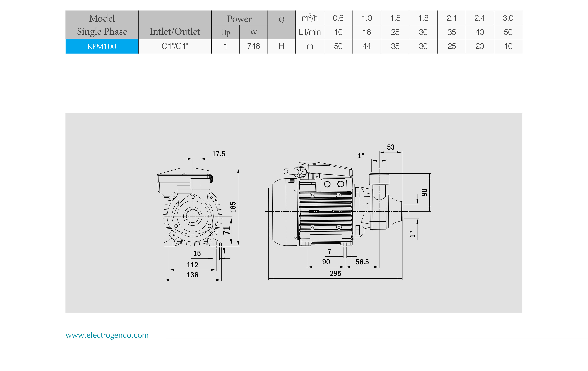Click the 56.5 dimension label
This screenshot has height=371, width=588.
coord(362,262)
